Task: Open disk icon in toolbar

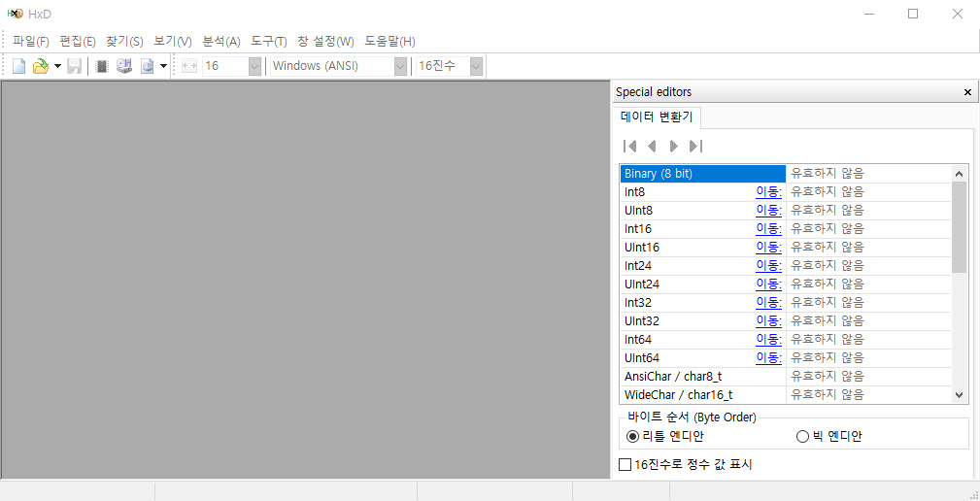Action: pyautogui.click(x=124, y=66)
